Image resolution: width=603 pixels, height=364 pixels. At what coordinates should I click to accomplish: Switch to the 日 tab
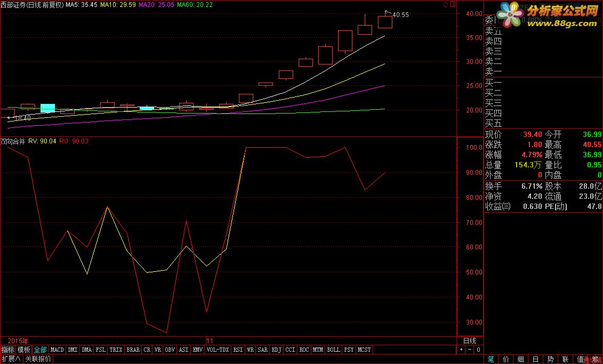[535, 359]
